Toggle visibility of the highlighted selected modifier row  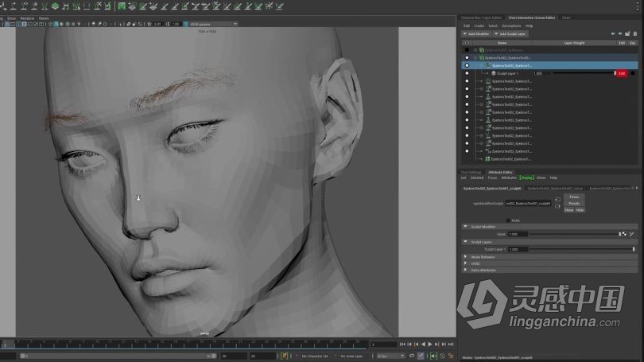click(x=467, y=65)
